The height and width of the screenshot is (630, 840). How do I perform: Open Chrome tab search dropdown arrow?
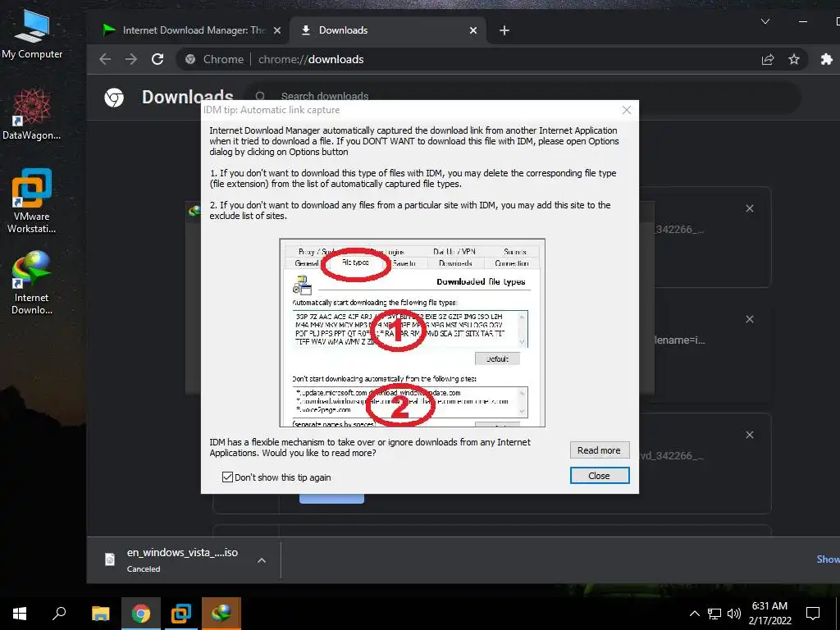(765, 21)
